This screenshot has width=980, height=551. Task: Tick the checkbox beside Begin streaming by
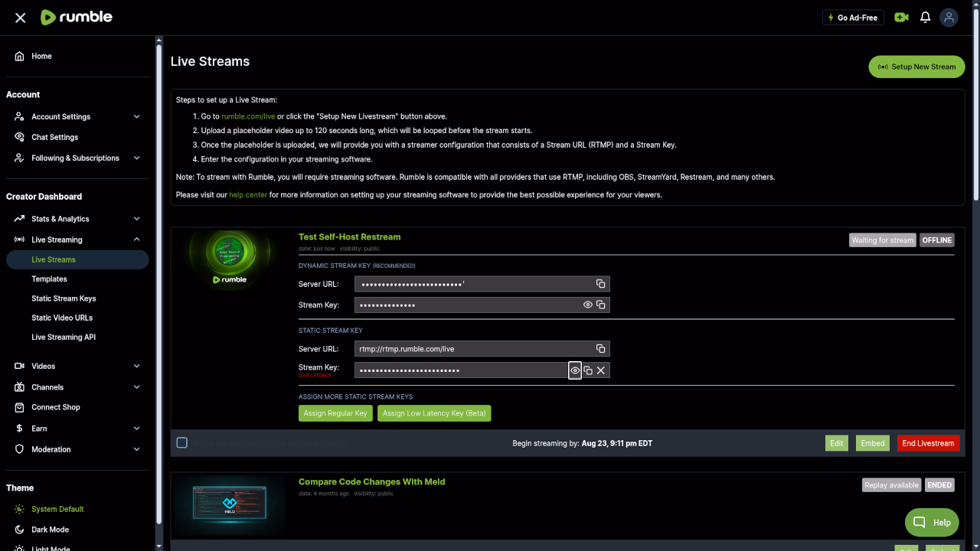coord(181,442)
